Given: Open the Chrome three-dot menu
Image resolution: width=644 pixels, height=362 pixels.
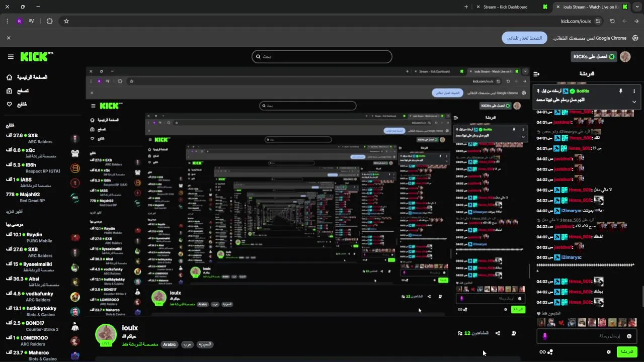Looking at the screenshot, I should [7, 21].
